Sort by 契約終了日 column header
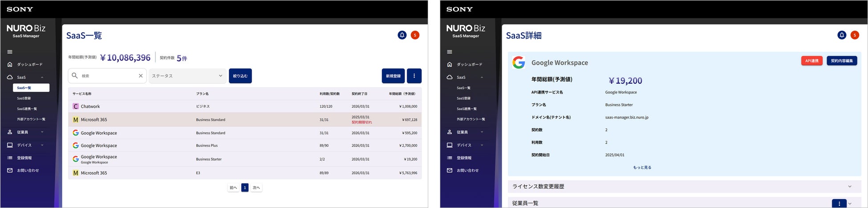The image size is (868, 208). pyautogui.click(x=360, y=94)
